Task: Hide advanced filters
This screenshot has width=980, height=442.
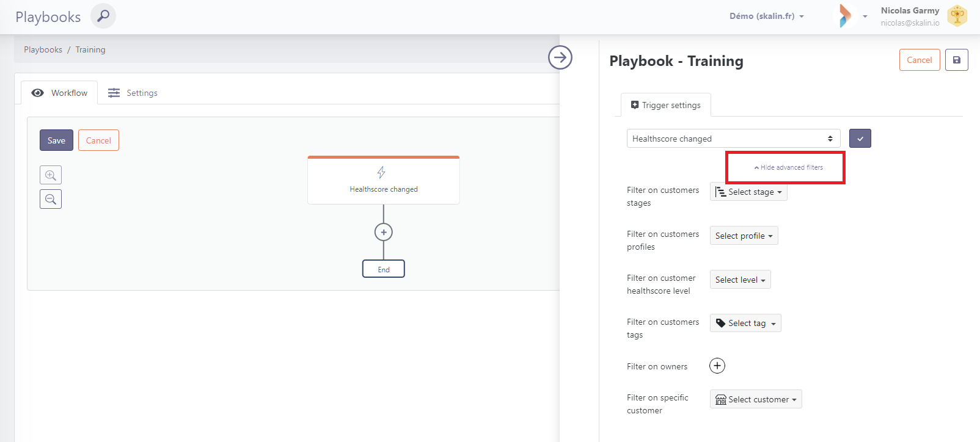Action: [x=788, y=167]
